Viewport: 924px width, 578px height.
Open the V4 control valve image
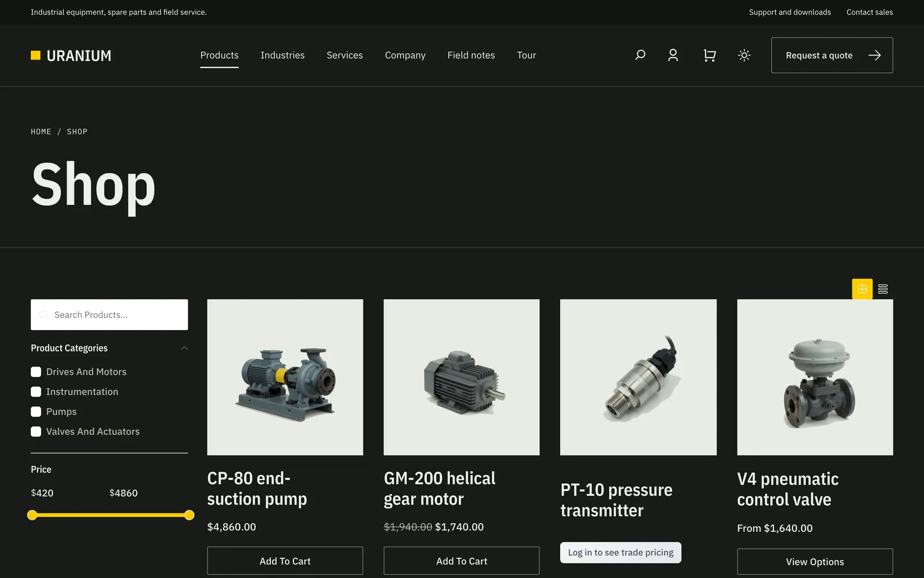click(815, 377)
